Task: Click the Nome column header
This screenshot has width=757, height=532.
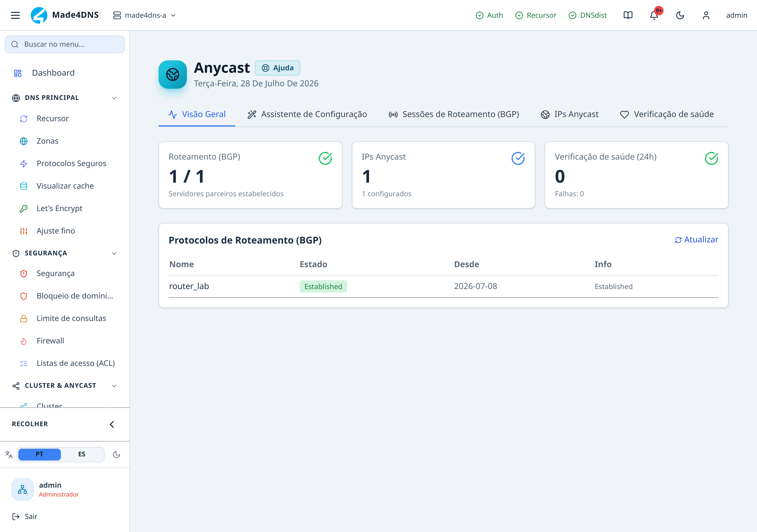Action: click(181, 264)
